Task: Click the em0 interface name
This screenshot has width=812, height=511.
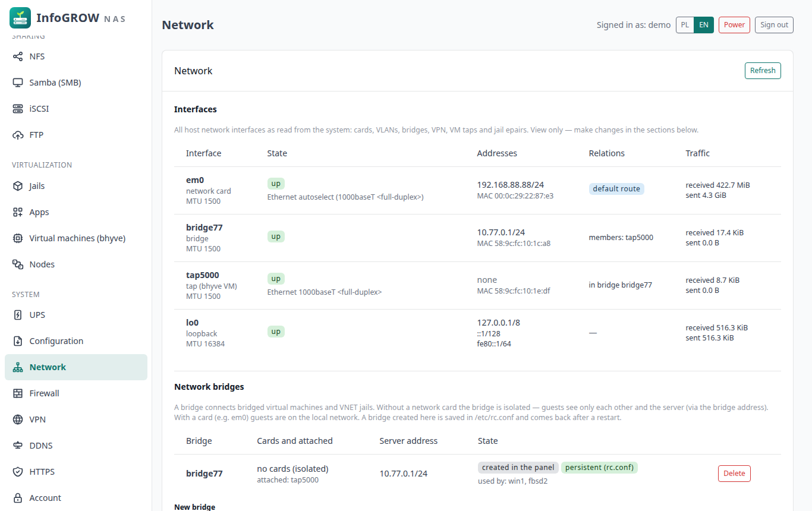Action: (x=195, y=180)
